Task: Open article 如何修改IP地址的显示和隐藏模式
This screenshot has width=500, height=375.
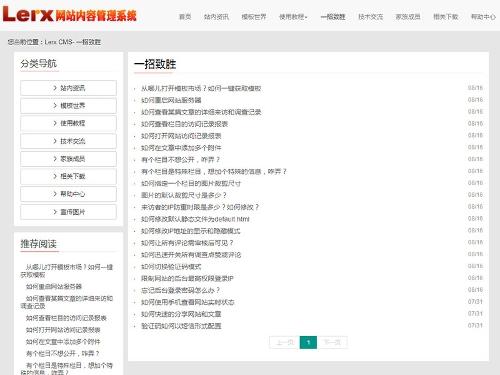Action: click(190, 231)
